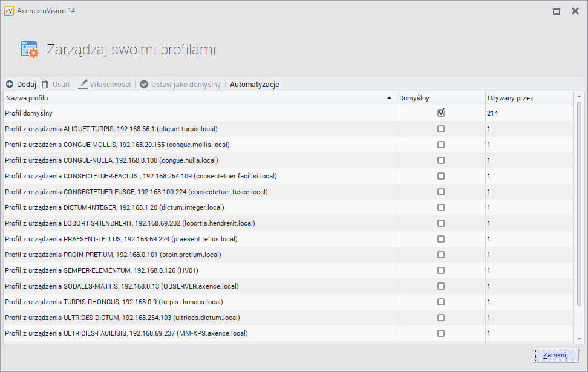588x372 pixels.
Task: Check Domyślny for the ALIQUET-TURPIS profile
Action: pos(441,129)
